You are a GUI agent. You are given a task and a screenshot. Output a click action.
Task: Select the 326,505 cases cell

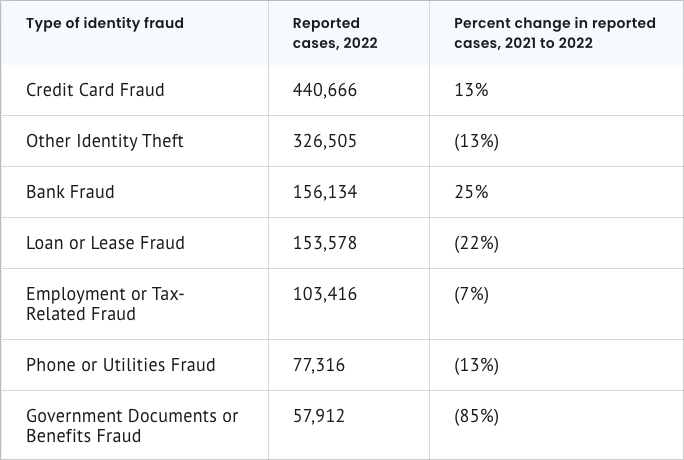[x=325, y=141]
